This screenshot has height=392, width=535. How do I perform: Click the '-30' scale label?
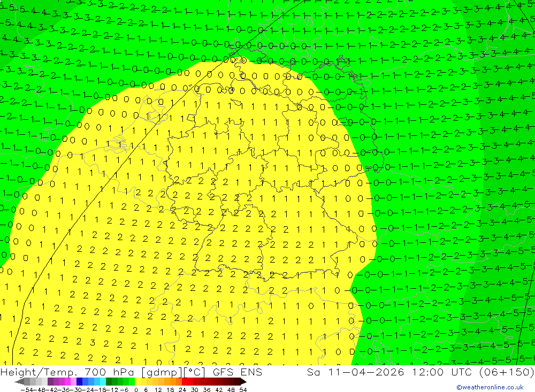pos(76,390)
